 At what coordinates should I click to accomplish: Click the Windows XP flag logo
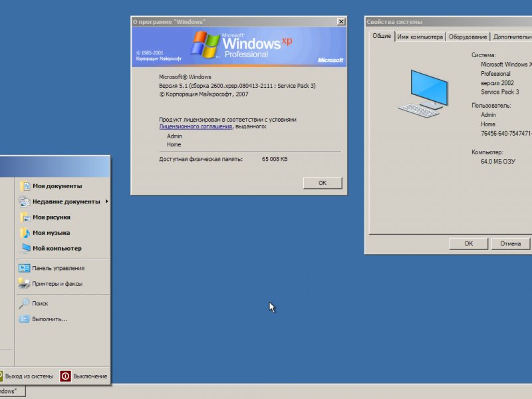pyautogui.click(x=205, y=45)
